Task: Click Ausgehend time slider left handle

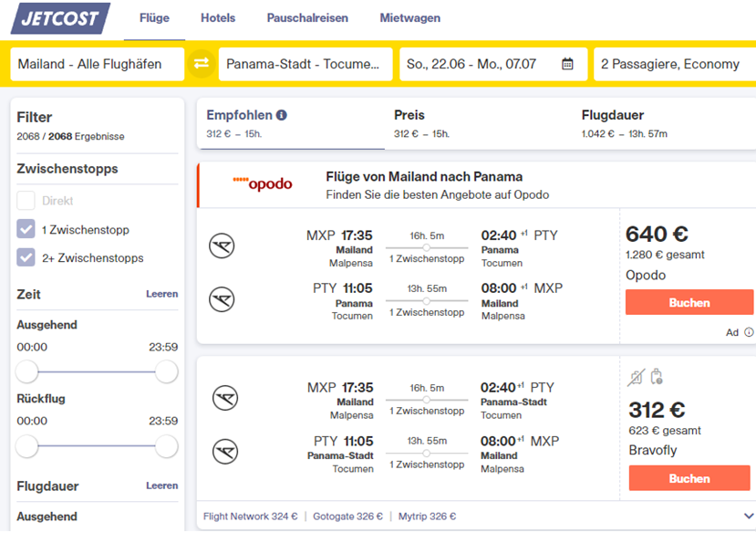Action: point(27,372)
